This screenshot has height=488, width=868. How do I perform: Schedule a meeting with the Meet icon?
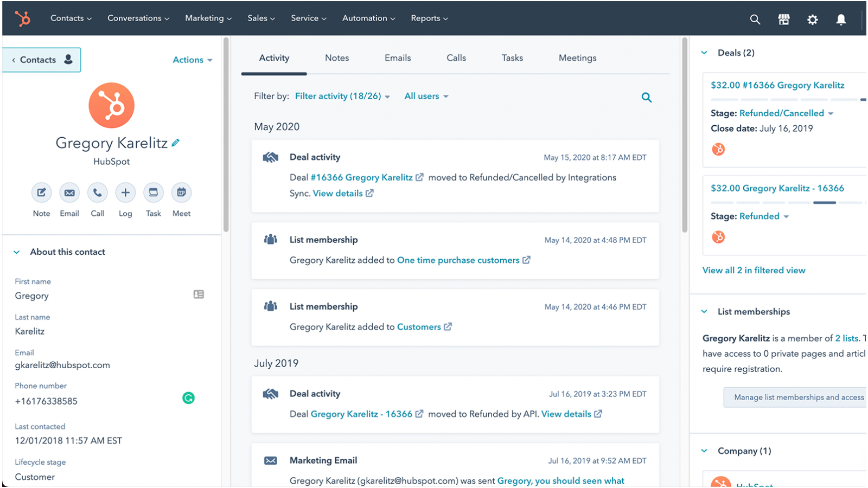pos(181,192)
